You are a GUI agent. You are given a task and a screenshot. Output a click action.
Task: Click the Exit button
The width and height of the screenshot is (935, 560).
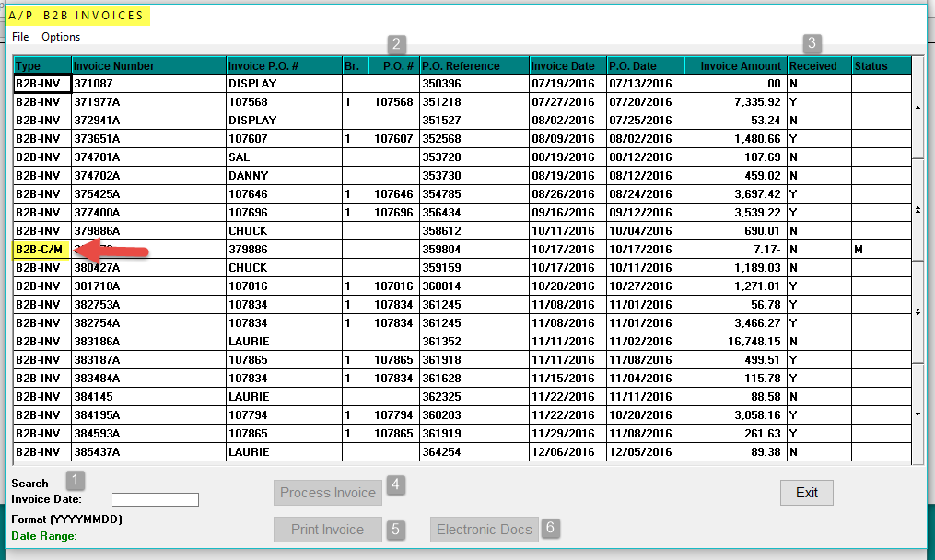(x=806, y=493)
